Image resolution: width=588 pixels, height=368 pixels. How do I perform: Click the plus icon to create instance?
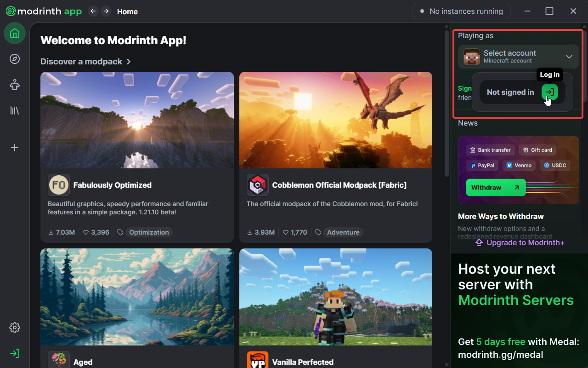15,148
